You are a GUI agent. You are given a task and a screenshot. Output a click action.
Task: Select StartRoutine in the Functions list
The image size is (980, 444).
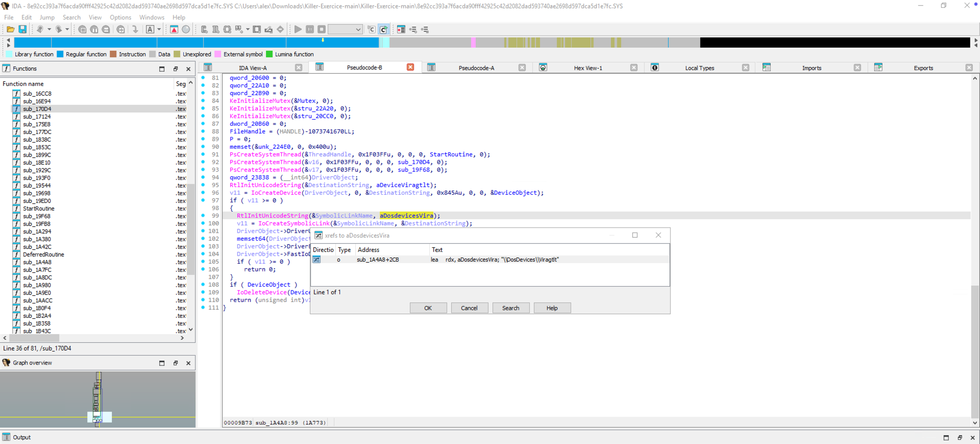[39, 208]
